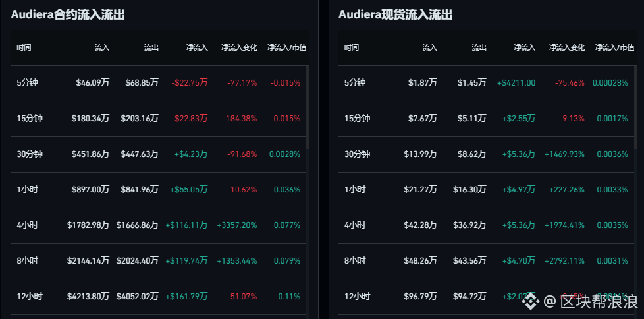
Task: Select 5分钟 row label in spot table
Action: pyautogui.click(x=355, y=83)
